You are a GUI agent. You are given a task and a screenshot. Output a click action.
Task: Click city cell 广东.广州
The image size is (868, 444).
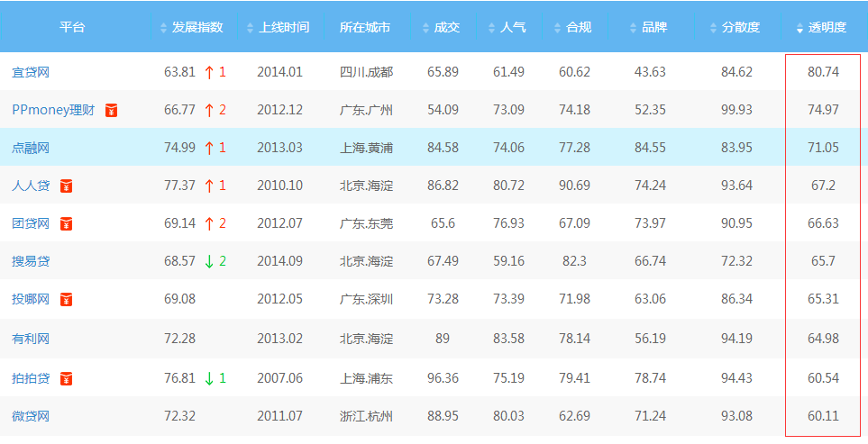pyautogui.click(x=367, y=110)
